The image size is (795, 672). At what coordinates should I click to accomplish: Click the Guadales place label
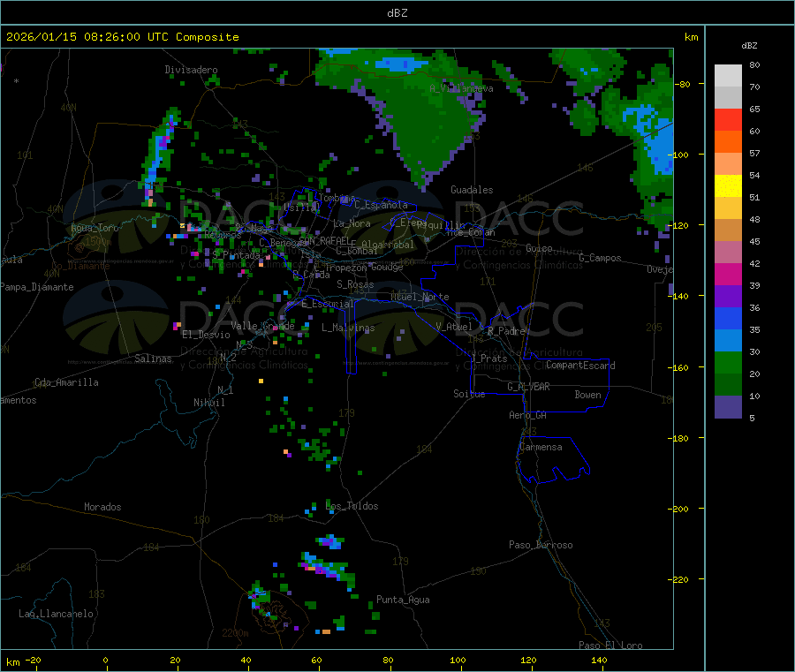click(472, 190)
